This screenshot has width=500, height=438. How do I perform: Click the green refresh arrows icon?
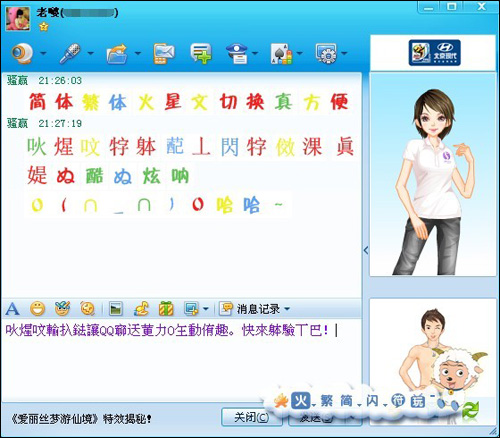click(470, 411)
